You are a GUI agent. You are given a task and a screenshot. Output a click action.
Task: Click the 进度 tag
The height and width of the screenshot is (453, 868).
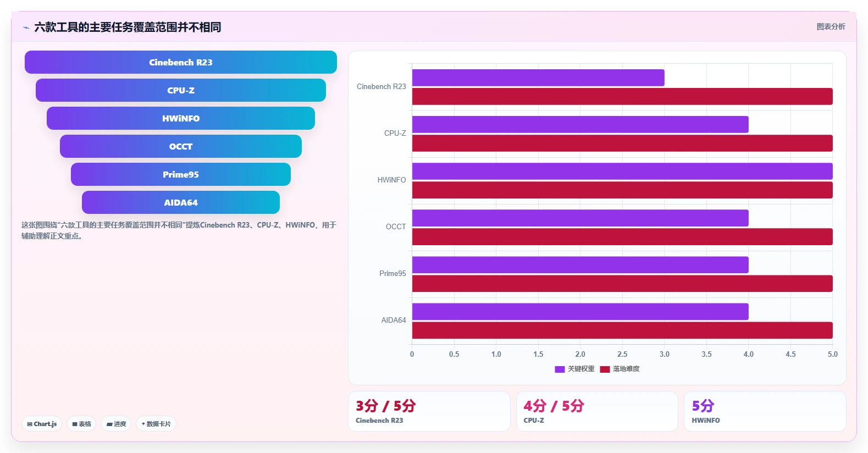tap(116, 424)
